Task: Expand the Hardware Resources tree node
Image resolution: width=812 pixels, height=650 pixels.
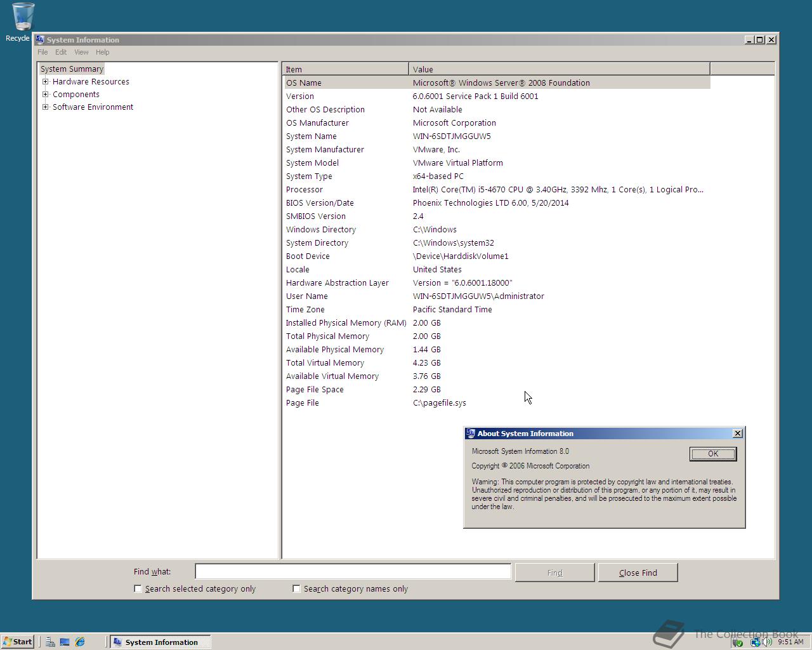Action: coord(45,81)
